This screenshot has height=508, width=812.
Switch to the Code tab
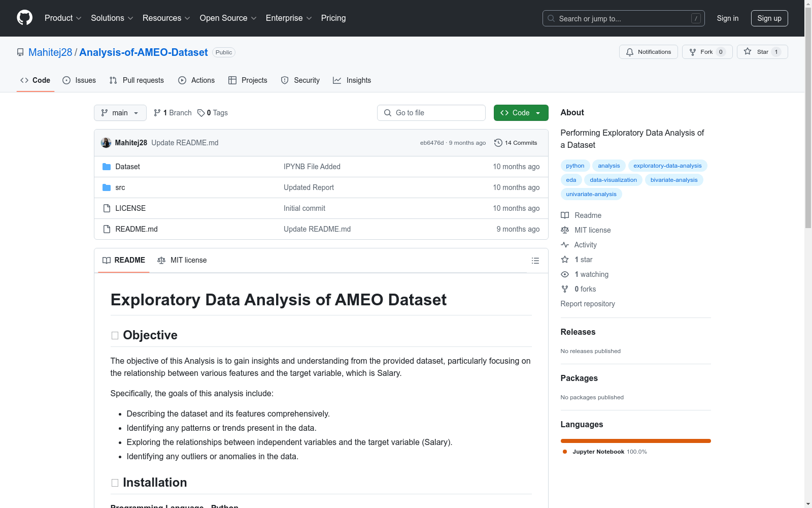coord(36,80)
